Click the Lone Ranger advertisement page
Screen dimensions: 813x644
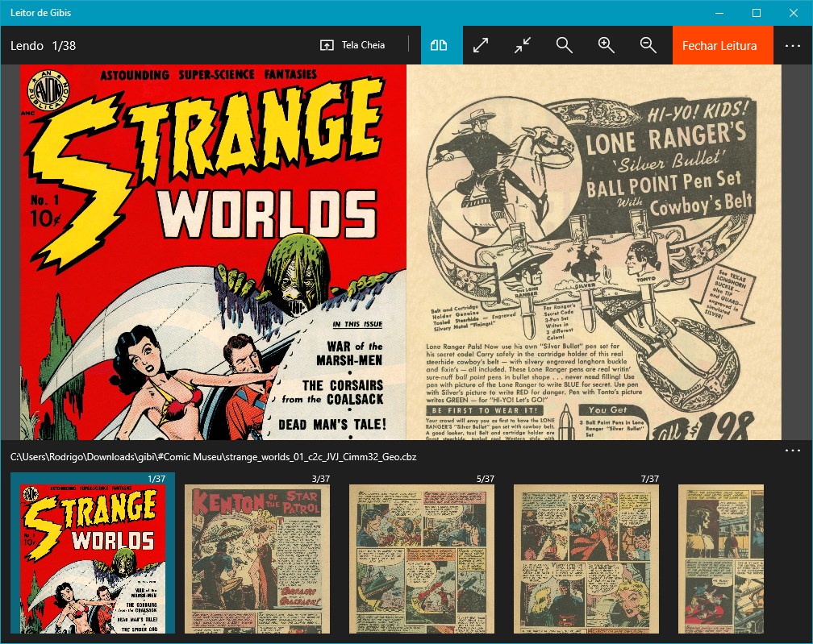click(594, 252)
